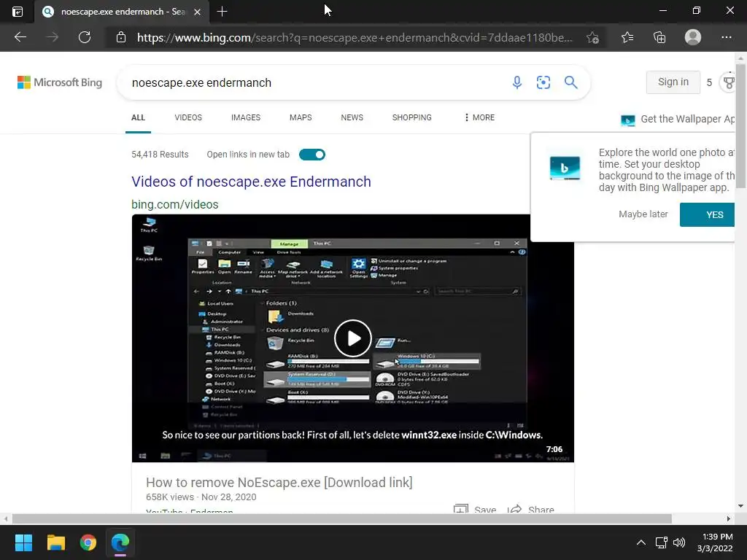747x560 pixels.
Task: Play the NoEscape.exe video
Action: coord(352,338)
